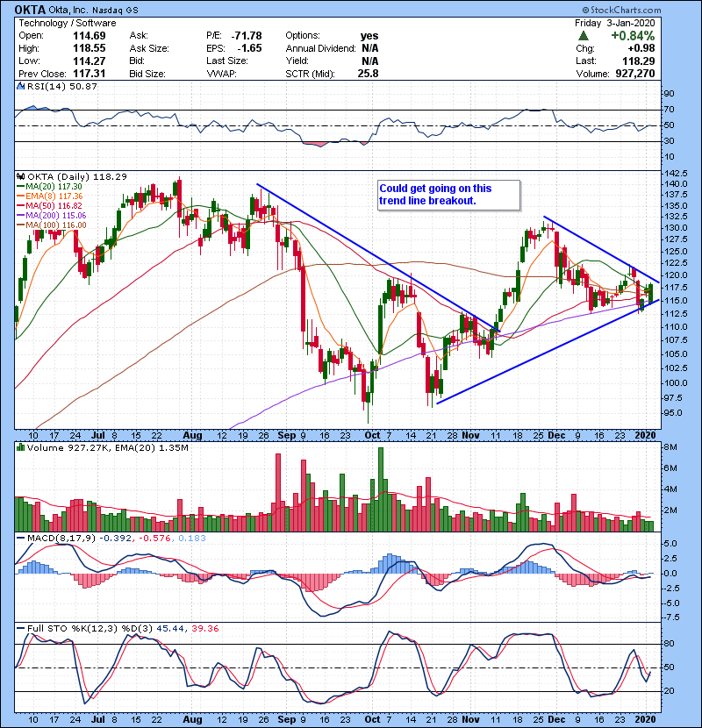Click the Options value yes
The height and width of the screenshot is (728, 702).
coord(369,36)
